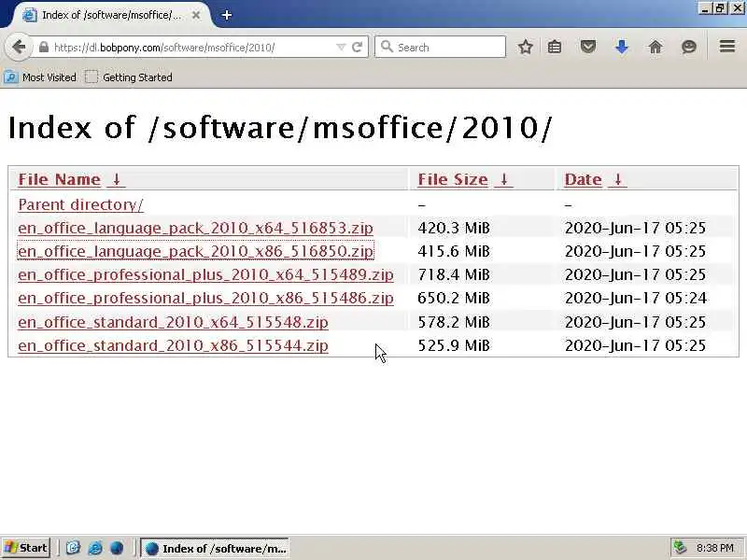
Task: Download en_office_standard_2010_x64_515548.zip
Action: pyautogui.click(x=173, y=322)
